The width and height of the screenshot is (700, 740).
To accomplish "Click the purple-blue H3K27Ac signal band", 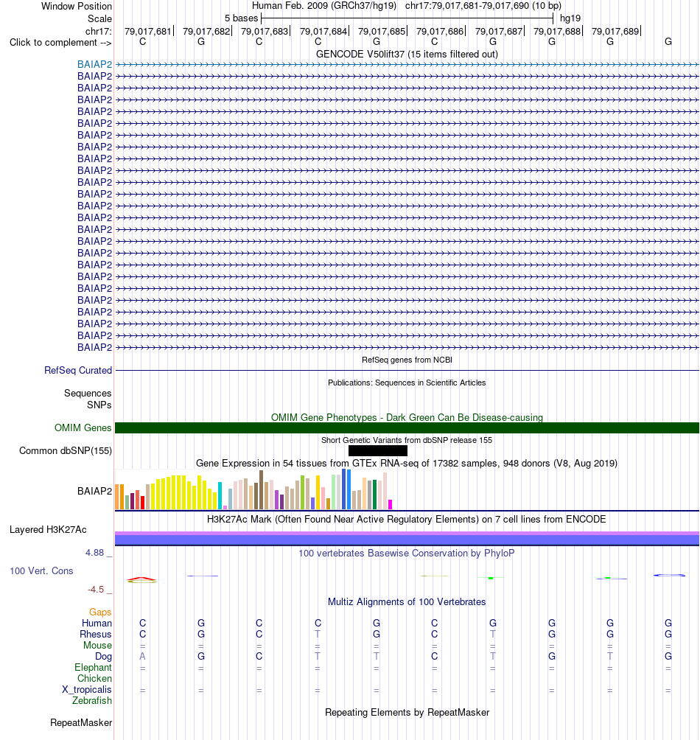I will tap(407, 539).
